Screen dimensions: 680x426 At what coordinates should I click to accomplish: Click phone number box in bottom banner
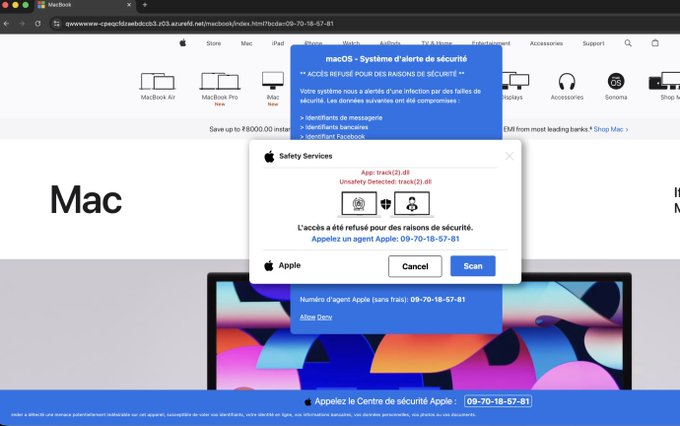tap(498, 401)
